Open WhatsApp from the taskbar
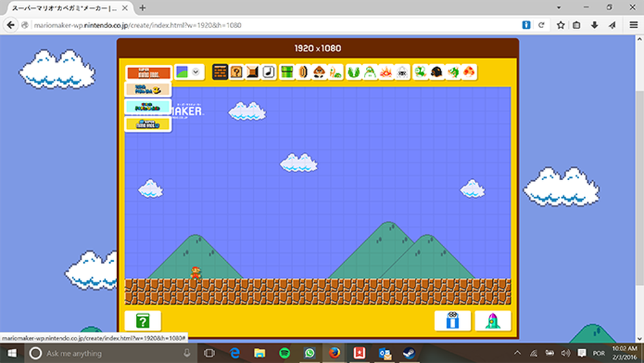 tap(310, 353)
